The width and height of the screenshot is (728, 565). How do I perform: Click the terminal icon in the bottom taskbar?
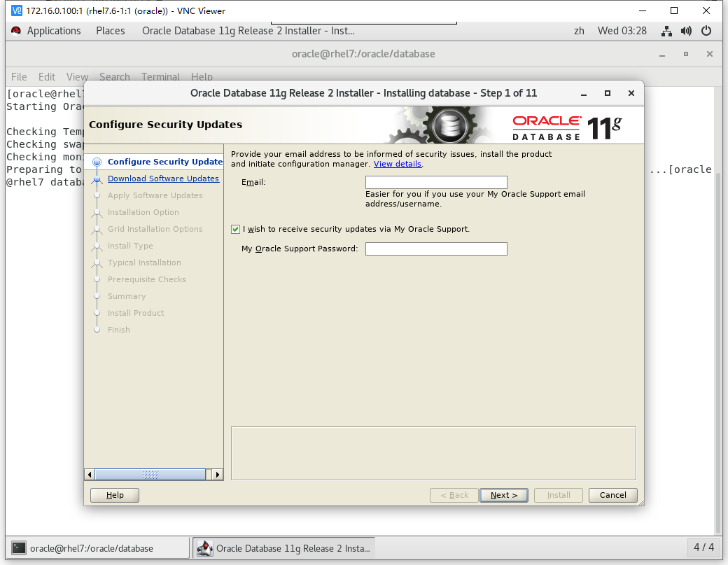coord(19,547)
